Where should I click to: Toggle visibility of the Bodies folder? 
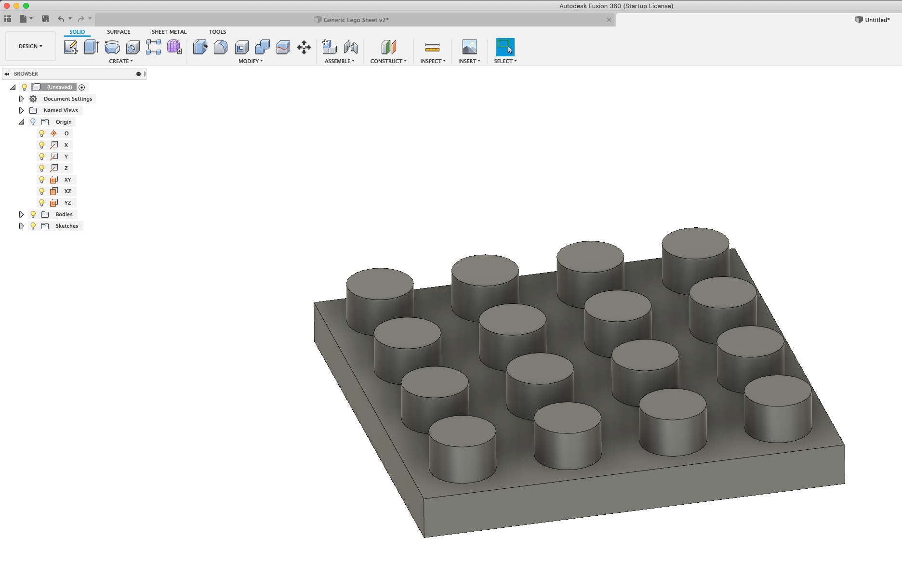[x=33, y=214]
